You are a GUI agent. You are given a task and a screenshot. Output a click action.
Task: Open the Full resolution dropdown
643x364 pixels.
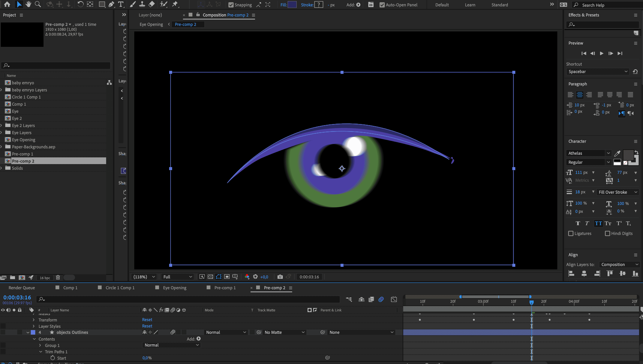click(177, 277)
